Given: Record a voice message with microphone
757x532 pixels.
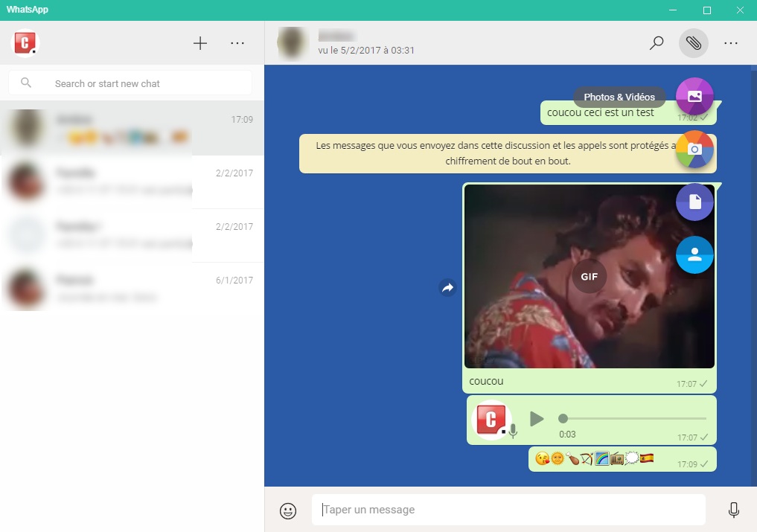Looking at the screenshot, I should pos(733,510).
